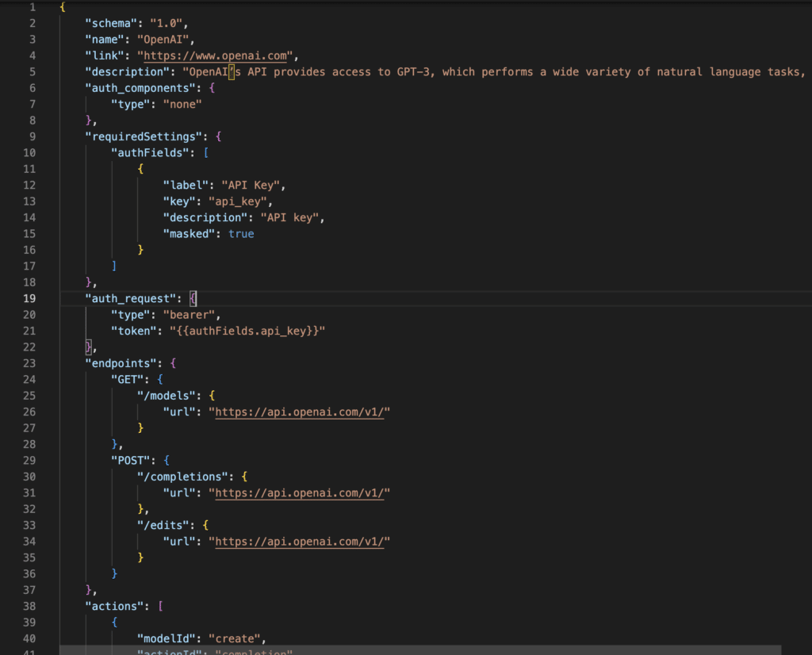
Task: Select the "API Key" label value
Action: pos(251,186)
